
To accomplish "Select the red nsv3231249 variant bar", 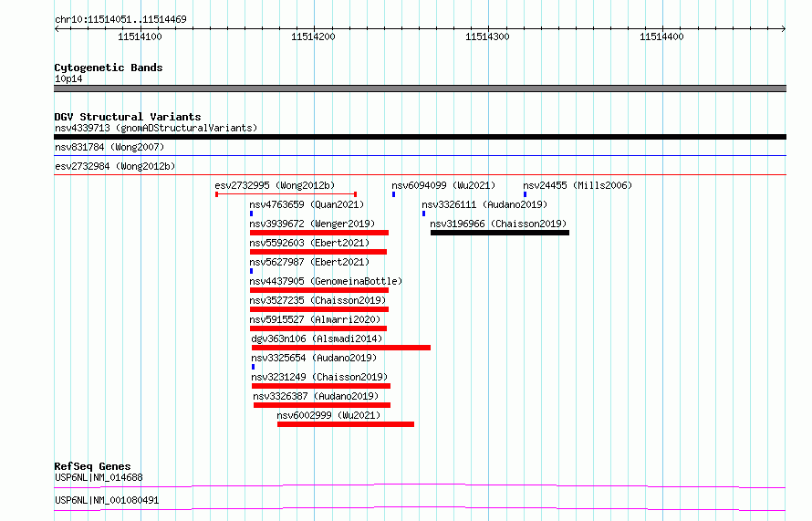I will pyautogui.click(x=320, y=386).
